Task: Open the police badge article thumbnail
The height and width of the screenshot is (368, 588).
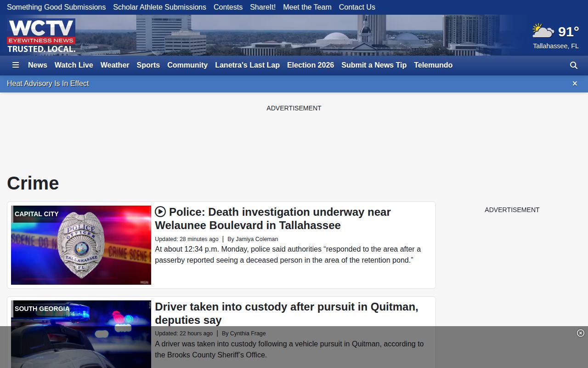Action: click(81, 245)
